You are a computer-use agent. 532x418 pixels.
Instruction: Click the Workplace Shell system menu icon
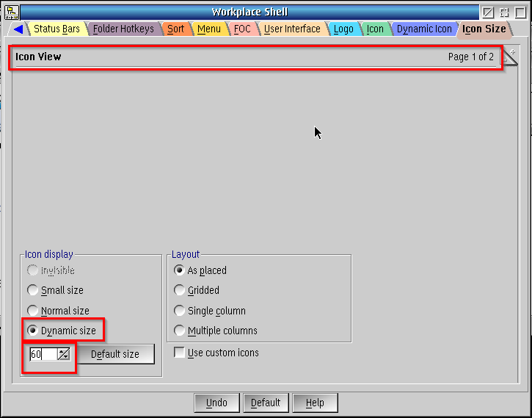12,12
